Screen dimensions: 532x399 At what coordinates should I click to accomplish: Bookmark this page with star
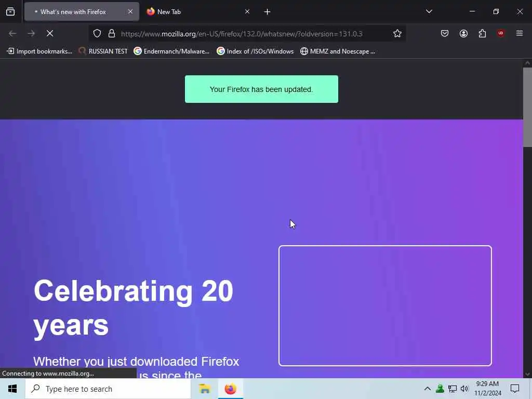[x=397, y=33]
